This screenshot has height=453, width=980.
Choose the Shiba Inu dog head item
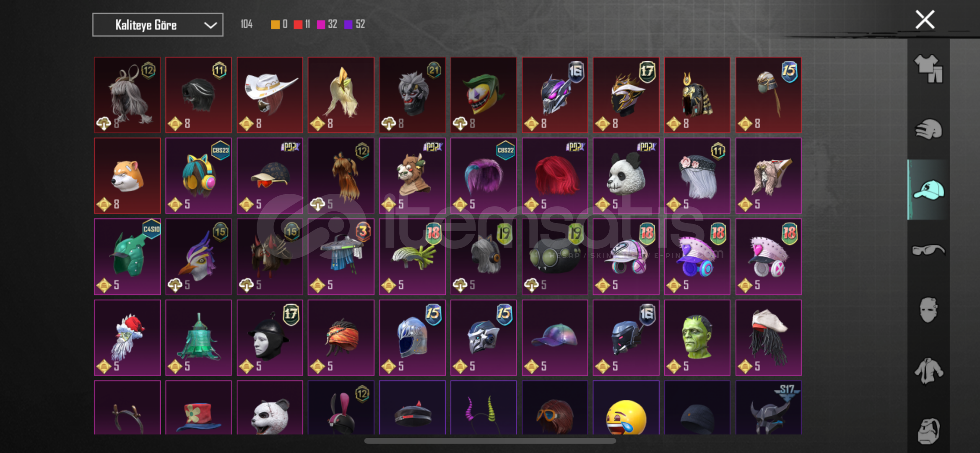(127, 176)
